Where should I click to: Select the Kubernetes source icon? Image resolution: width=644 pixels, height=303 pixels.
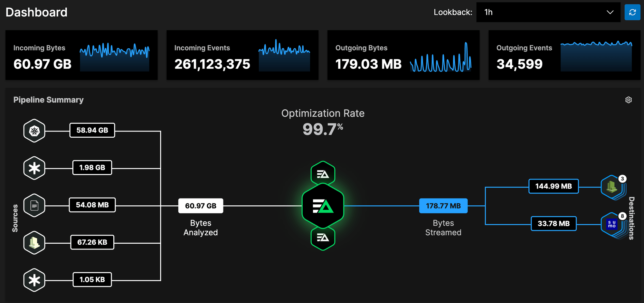[34, 130]
